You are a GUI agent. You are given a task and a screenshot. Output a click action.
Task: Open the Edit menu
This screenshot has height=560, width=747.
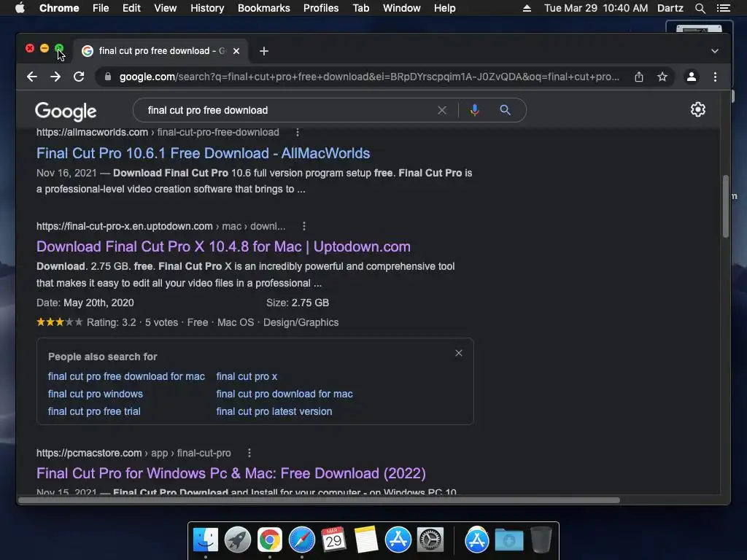(131, 8)
